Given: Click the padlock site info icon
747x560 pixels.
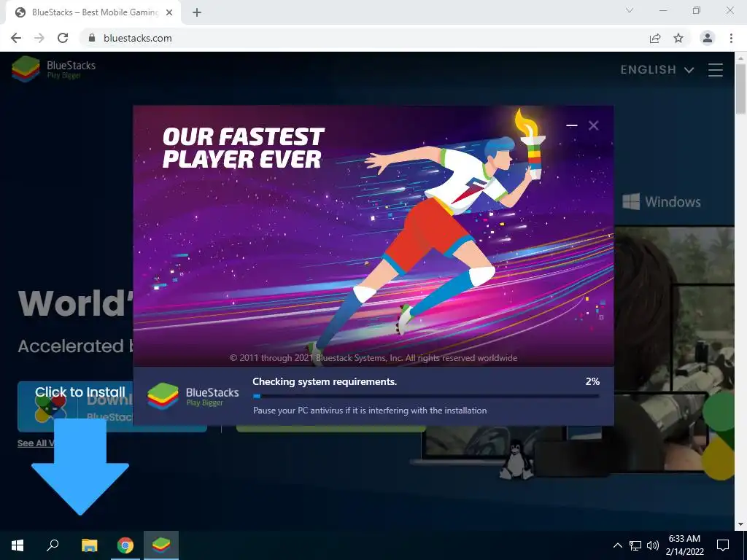Looking at the screenshot, I should point(93,38).
